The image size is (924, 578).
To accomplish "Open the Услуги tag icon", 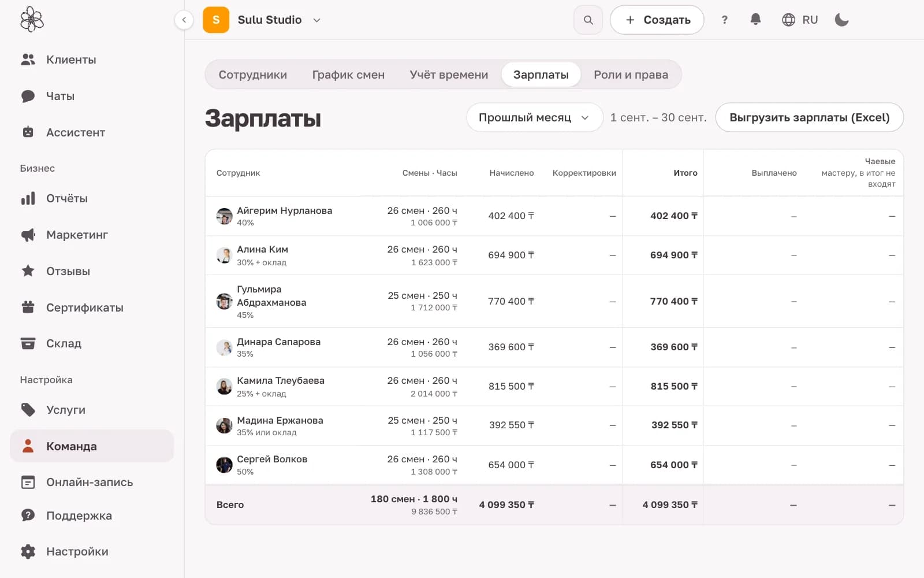I will tap(28, 410).
